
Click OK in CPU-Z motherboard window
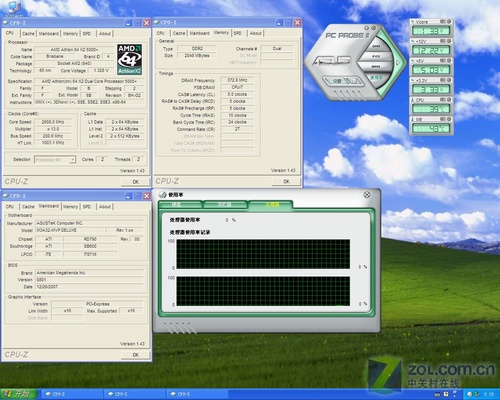[135, 355]
